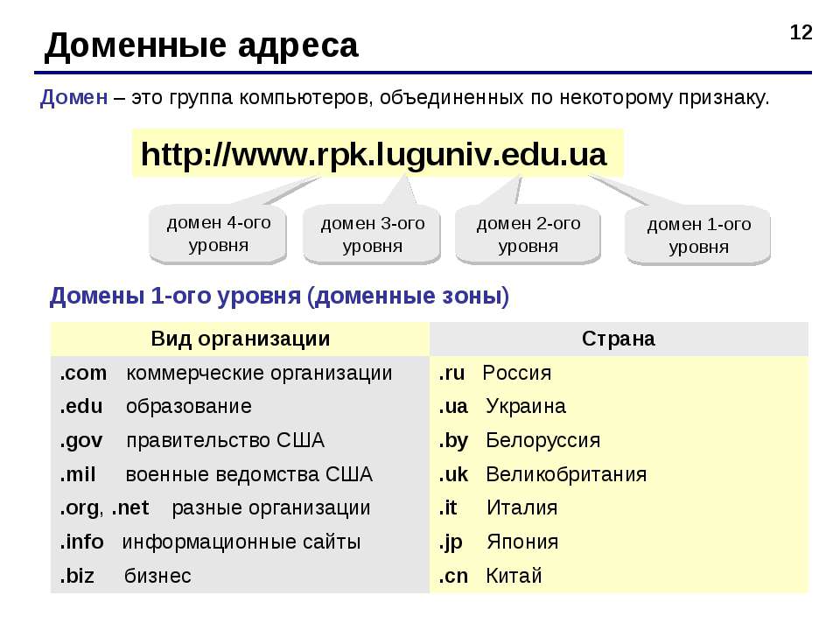This screenshot has width=840, height=630.
Task: Click the '.mil' domain entry
Action: point(78,474)
